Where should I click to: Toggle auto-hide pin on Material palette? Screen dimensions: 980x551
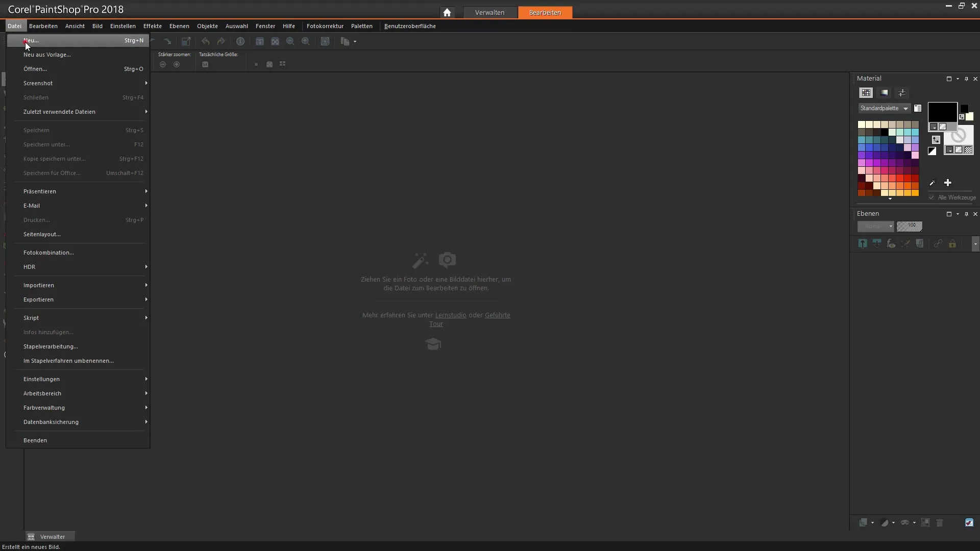pos(966,79)
